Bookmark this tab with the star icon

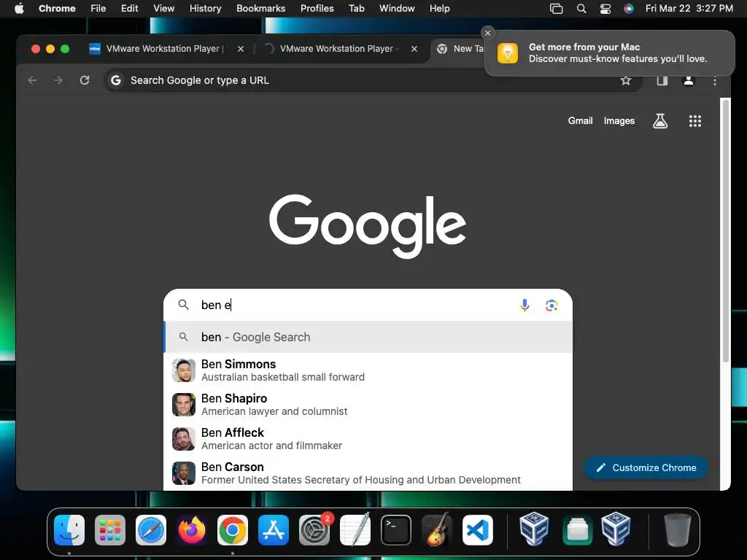tap(625, 80)
